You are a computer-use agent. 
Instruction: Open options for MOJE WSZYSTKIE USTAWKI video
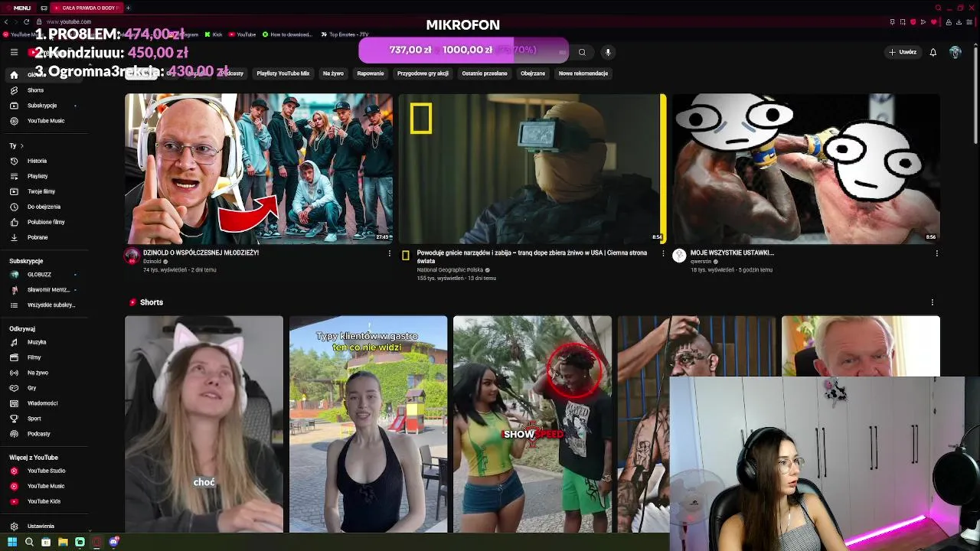tap(936, 253)
